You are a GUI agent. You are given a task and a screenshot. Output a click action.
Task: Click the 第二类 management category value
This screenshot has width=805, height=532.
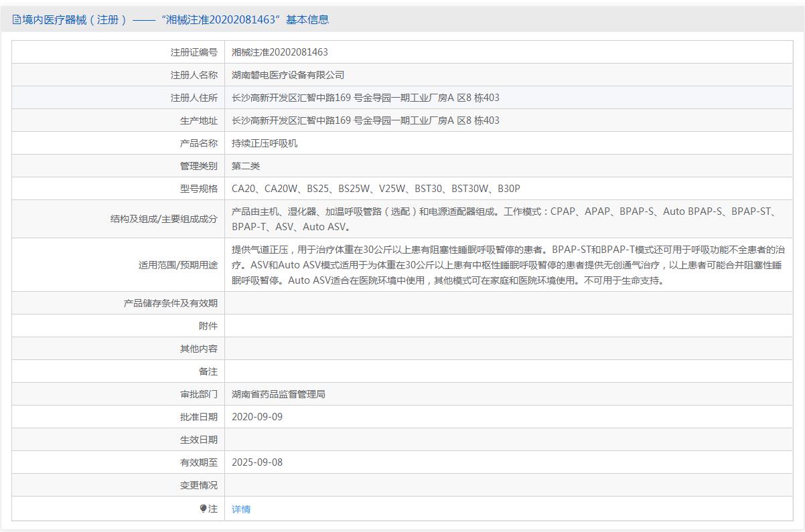pyautogui.click(x=246, y=166)
